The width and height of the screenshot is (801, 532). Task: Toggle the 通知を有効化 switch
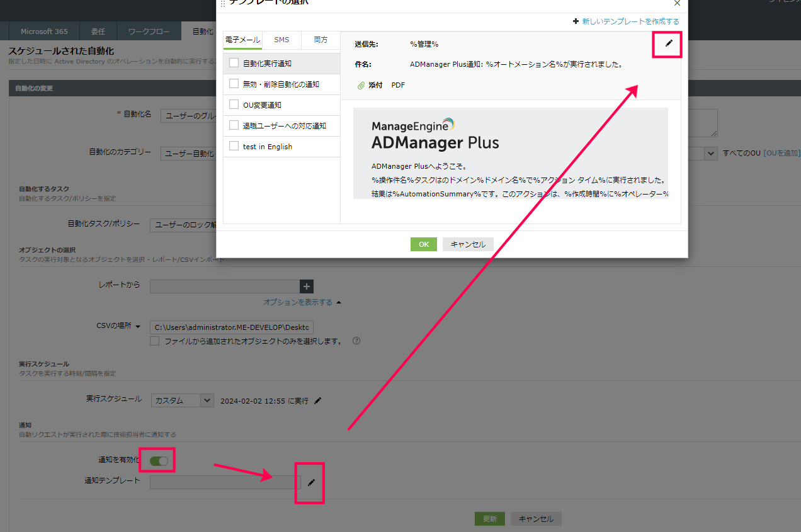[159, 461]
